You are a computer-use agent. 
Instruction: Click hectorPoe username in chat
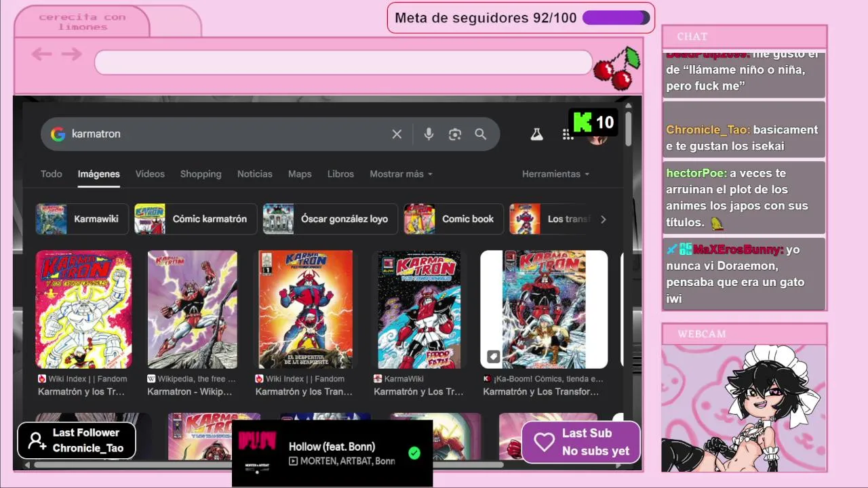(696, 173)
